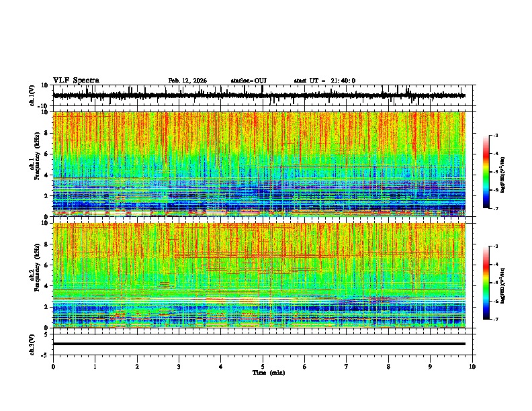Click the ch.3 flat black voltage trace

coord(259,344)
